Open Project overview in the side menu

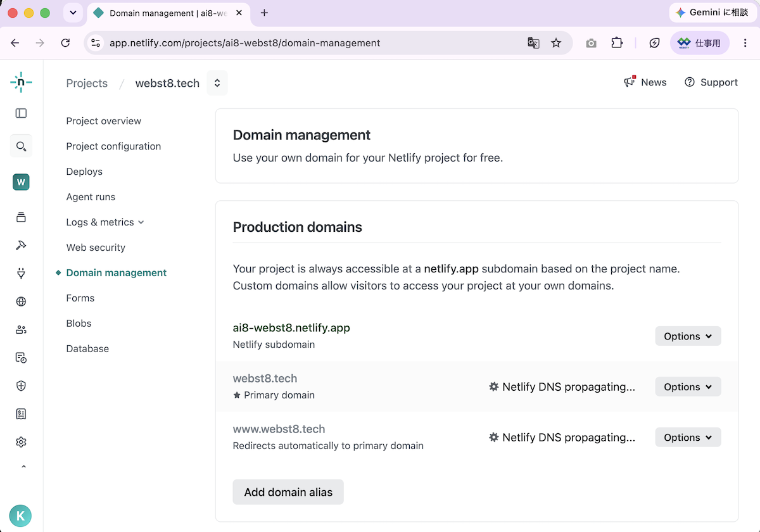pos(104,121)
